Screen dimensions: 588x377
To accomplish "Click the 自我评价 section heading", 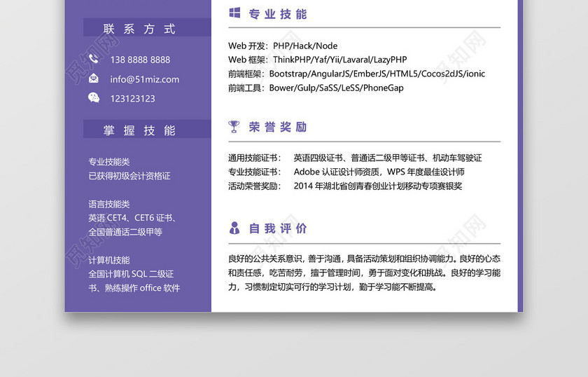I will coord(278,228).
